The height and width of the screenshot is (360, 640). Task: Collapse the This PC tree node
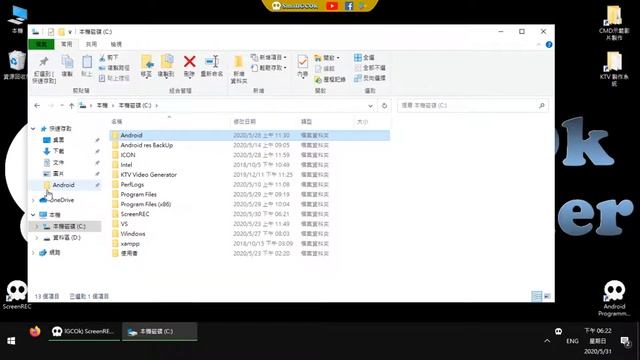coord(33,215)
